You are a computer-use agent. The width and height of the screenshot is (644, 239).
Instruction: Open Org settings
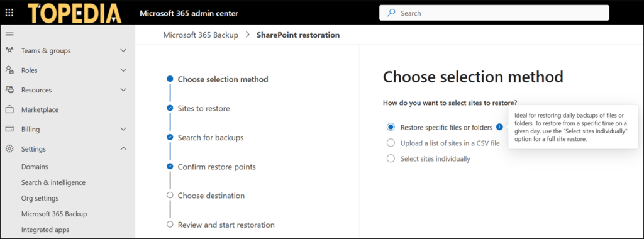40,198
